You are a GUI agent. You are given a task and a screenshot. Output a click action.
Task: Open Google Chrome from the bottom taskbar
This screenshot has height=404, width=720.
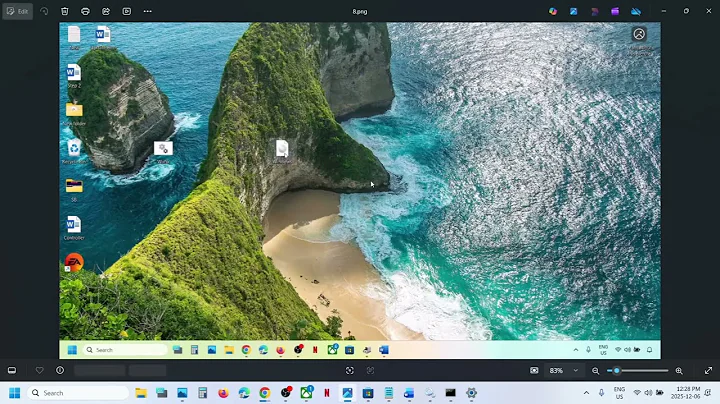264,393
